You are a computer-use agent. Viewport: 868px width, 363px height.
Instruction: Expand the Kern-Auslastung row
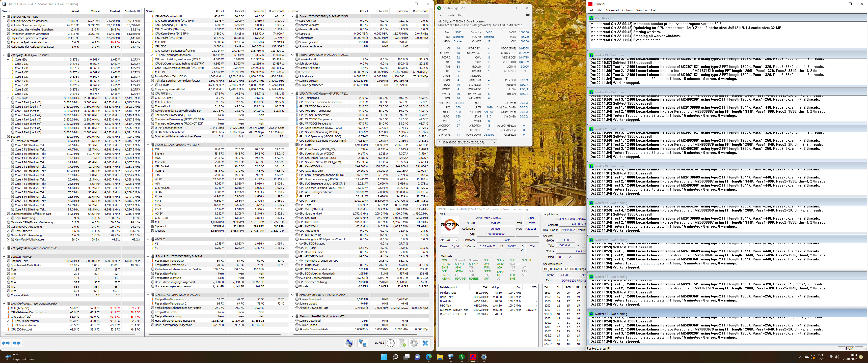pyautogui.click(x=8, y=218)
